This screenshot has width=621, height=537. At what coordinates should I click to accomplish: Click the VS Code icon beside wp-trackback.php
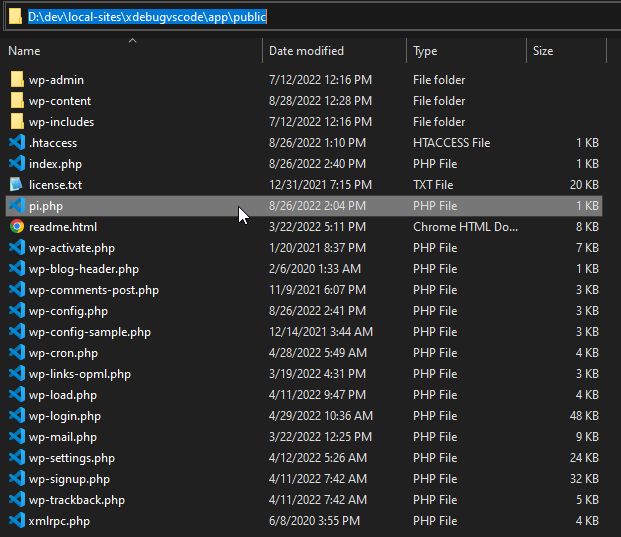[x=17, y=499]
